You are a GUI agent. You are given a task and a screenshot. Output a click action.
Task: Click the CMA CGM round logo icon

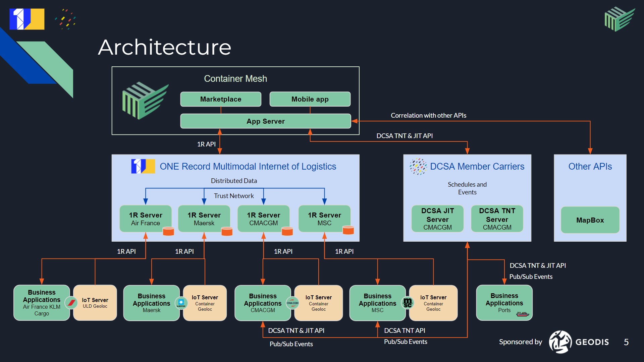[x=292, y=303]
